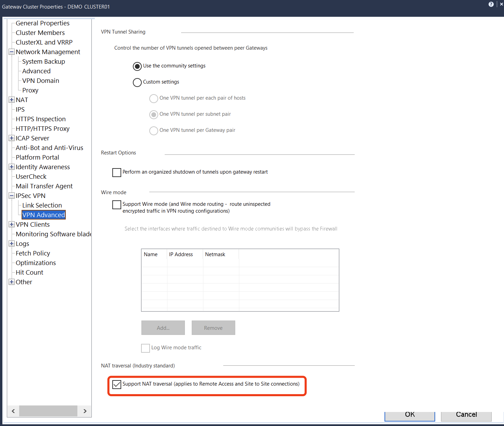
Task: Expand the ICAP Server section
Action: point(11,138)
